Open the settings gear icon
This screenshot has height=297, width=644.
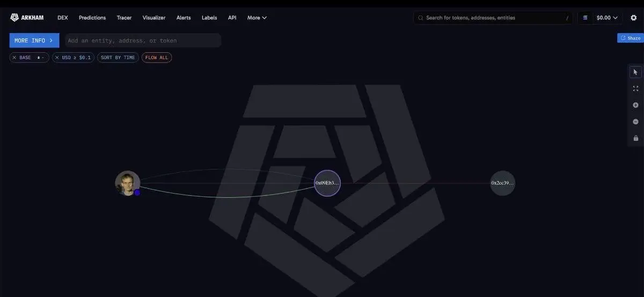(x=633, y=18)
